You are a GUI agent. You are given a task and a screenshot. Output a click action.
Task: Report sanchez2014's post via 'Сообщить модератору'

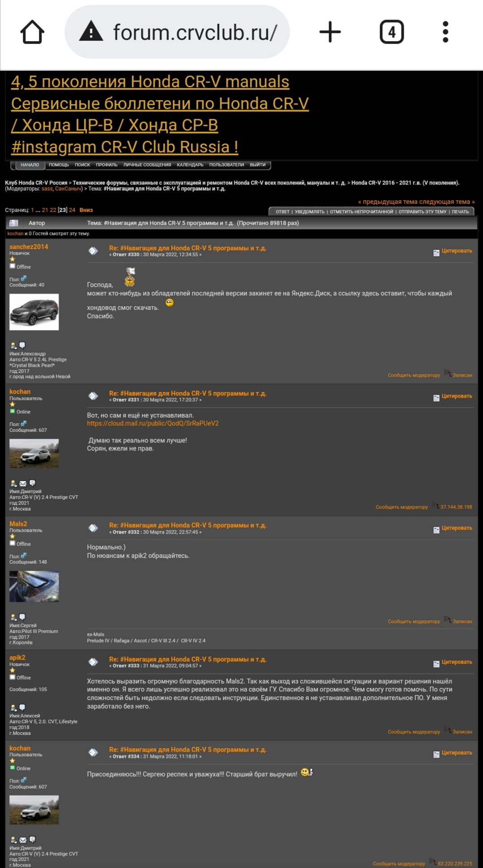[x=414, y=375]
